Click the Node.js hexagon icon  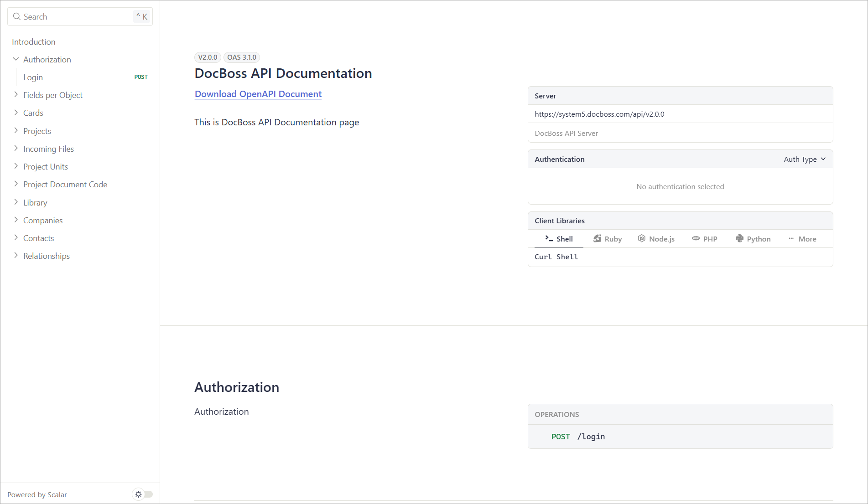(641, 238)
